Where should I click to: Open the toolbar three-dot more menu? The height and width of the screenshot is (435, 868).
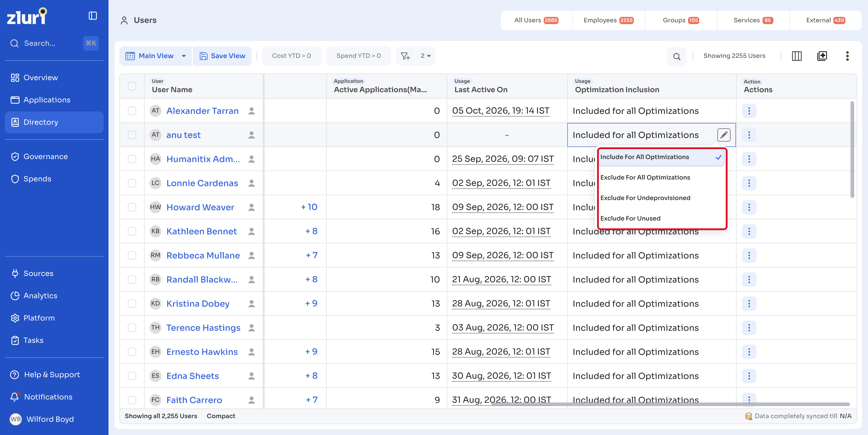point(847,56)
